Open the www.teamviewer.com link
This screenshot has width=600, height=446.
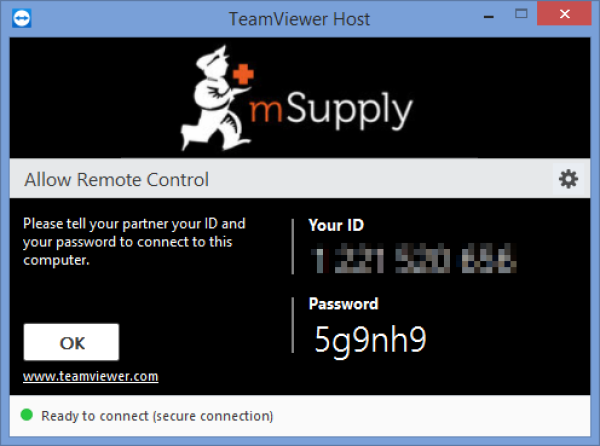[x=90, y=377]
